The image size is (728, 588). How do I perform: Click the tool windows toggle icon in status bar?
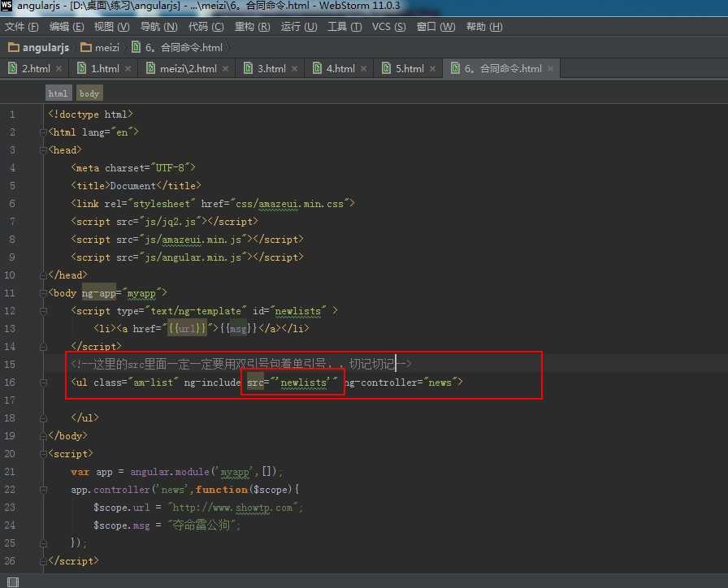pyautogui.click(x=13, y=582)
